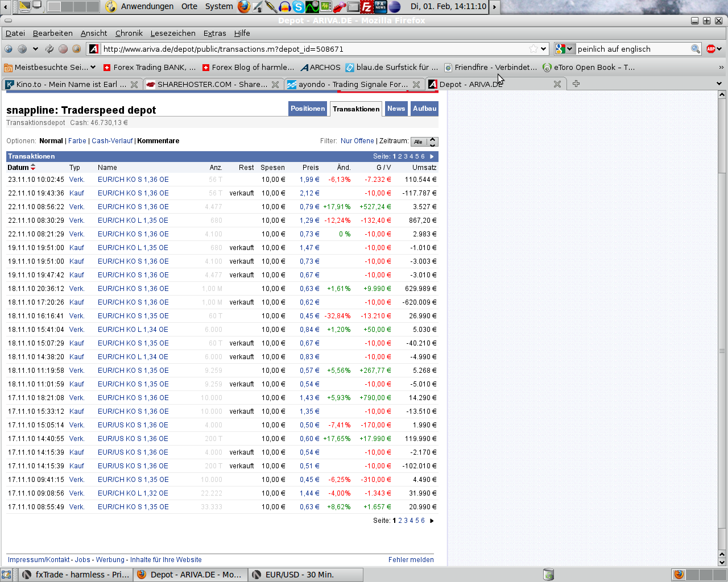Toggle the 'Nur Offene' filter
Viewport: 728px width, 582px height.
click(x=357, y=140)
